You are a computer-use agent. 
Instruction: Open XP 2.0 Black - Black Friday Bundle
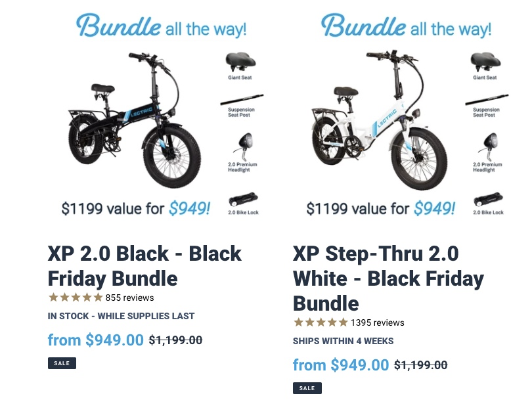click(x=144, y=265)
